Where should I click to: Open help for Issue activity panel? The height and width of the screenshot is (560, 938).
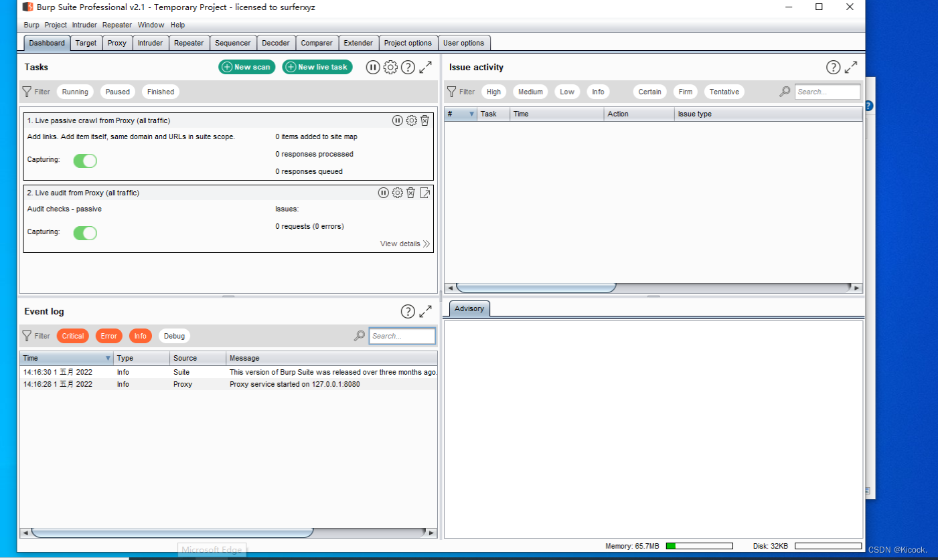[833, 67]
